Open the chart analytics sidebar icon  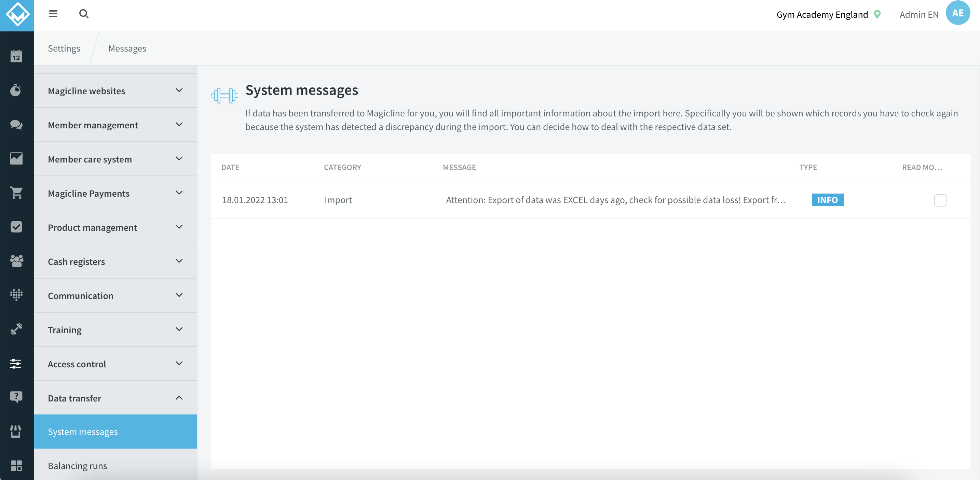(x=16, y=158)
